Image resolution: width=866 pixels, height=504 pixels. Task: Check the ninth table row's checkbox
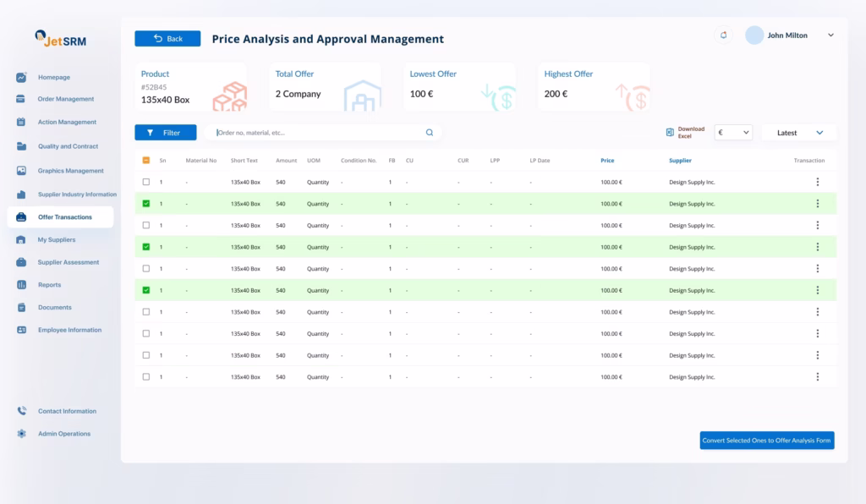pyautogui.click(x=145, y=355)
